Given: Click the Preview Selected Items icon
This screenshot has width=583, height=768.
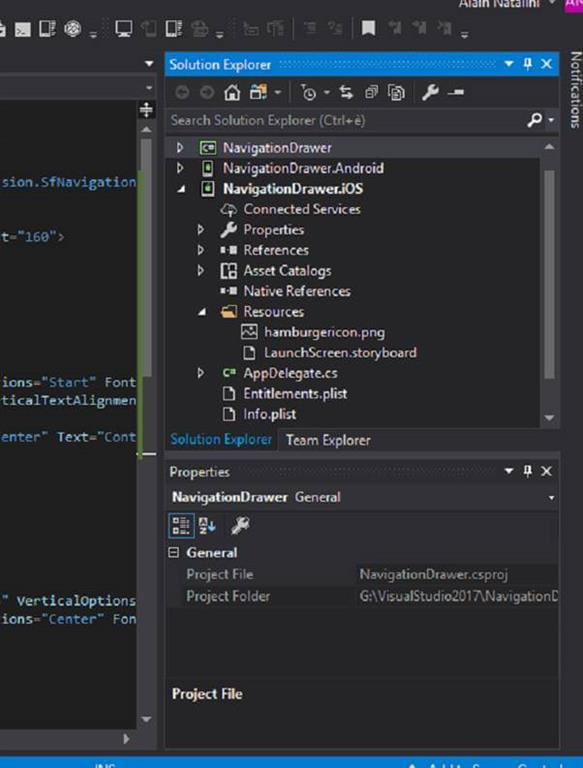Looking at the screenshot, I should [x=456, y=92].
